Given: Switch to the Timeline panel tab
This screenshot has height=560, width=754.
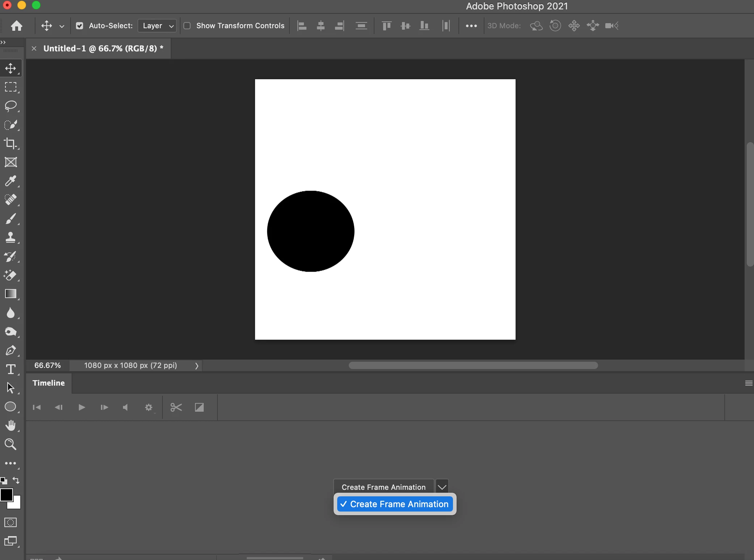Looking at the screenshot, I should 48,383.
